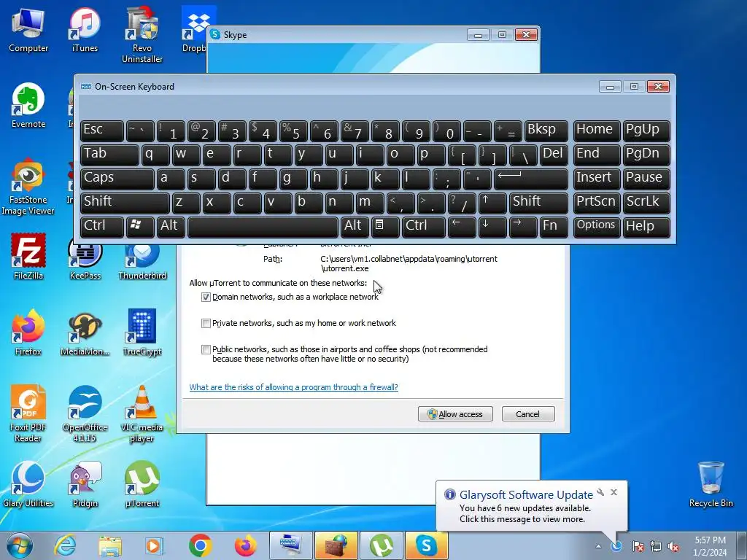Open the Computer desktop icon

click(x=28, y=30)
